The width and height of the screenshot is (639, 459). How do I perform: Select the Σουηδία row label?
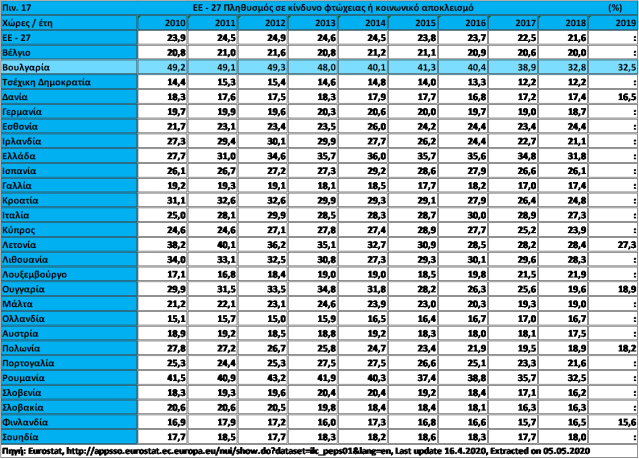[x=22, y=437]
